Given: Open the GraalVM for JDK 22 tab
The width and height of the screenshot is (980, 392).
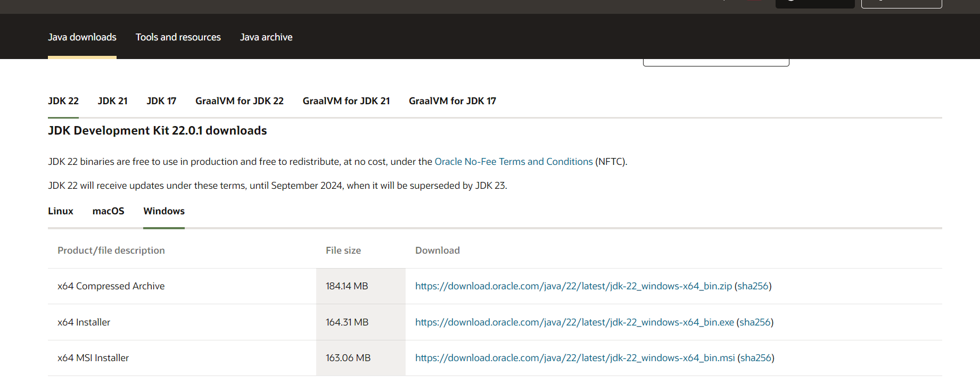Looking at the screenshot, I should [240, 101].
